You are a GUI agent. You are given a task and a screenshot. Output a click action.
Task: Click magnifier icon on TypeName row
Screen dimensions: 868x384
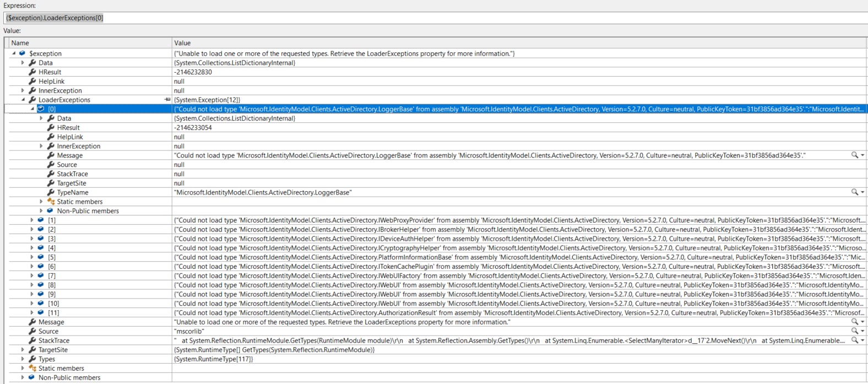click(854, 192)
